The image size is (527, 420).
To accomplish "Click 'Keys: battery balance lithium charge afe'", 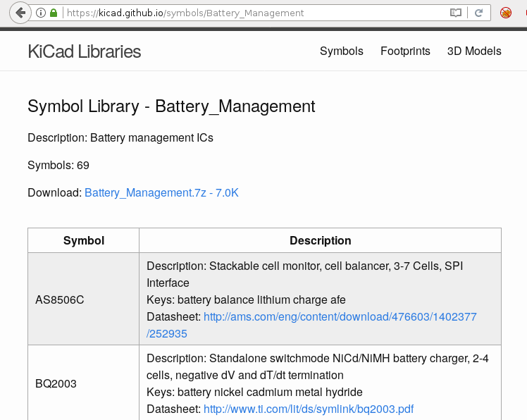I will coord(246,299).
